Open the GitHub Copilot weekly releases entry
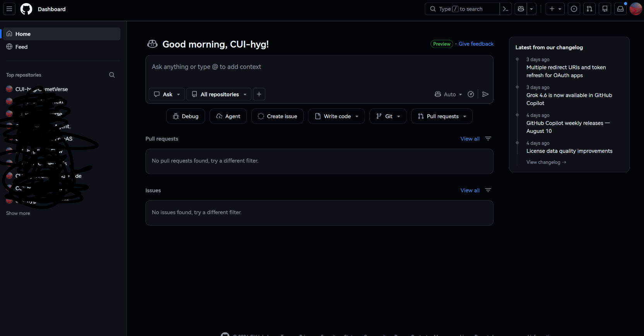644x336 pixels. tap(568, 127)
